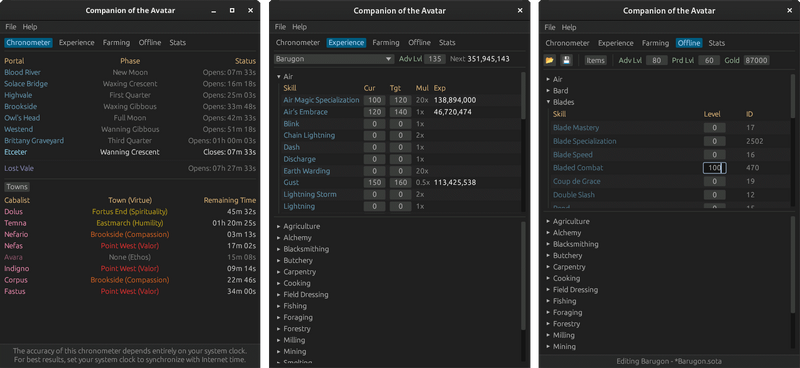Expand the Alchemy group in Experience window
This screenshot has height=368, width=800.
[x=279, y=237]
